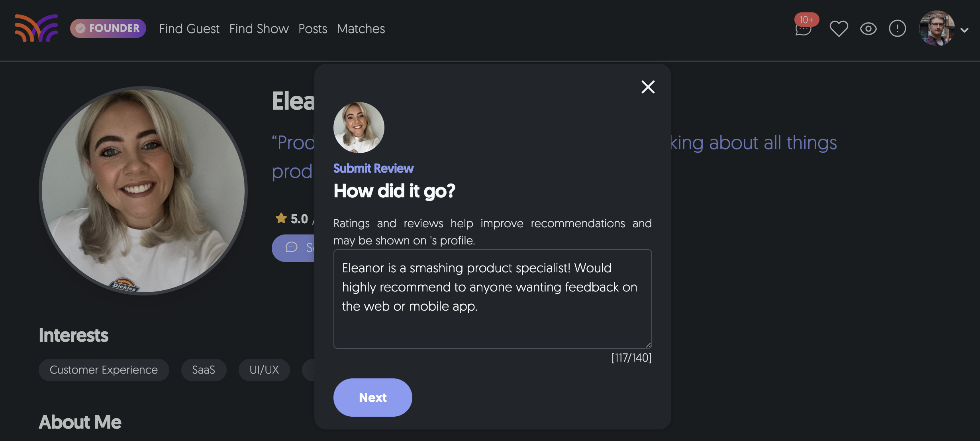
Task: Click the UI/UX interest tag
Action: click(x=264, y=370)
